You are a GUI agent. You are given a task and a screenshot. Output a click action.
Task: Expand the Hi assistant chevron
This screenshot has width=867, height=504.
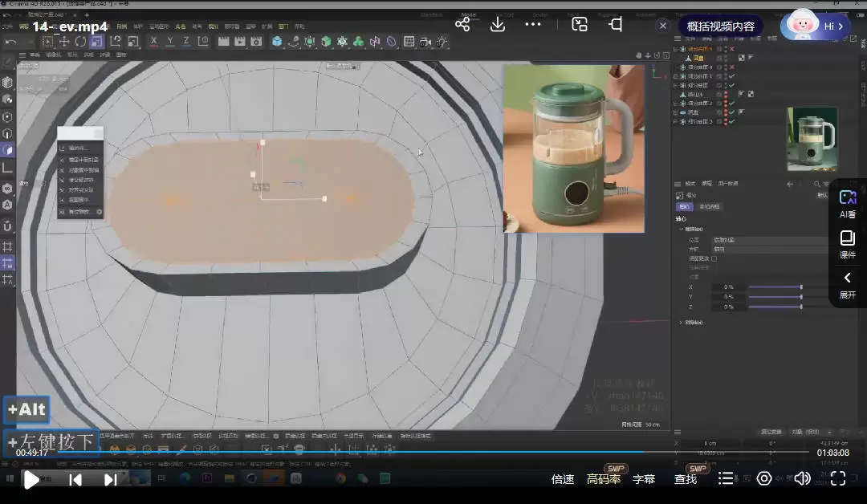click(841, 26)
